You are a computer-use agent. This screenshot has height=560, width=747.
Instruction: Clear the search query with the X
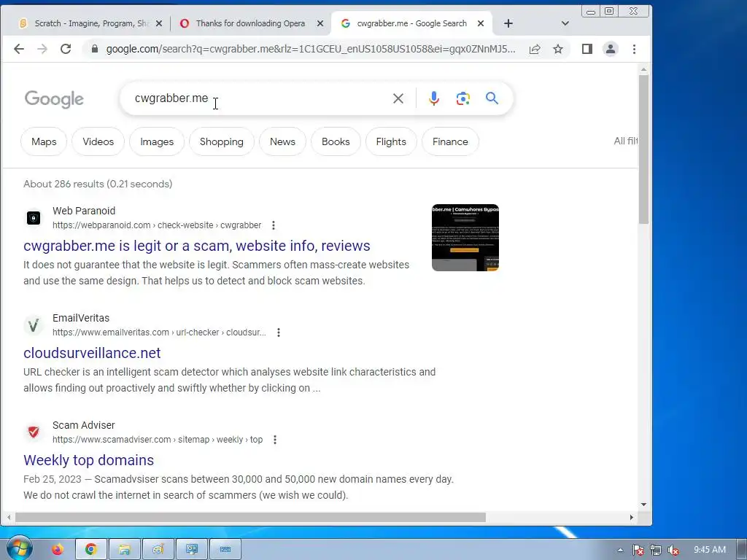398,98
